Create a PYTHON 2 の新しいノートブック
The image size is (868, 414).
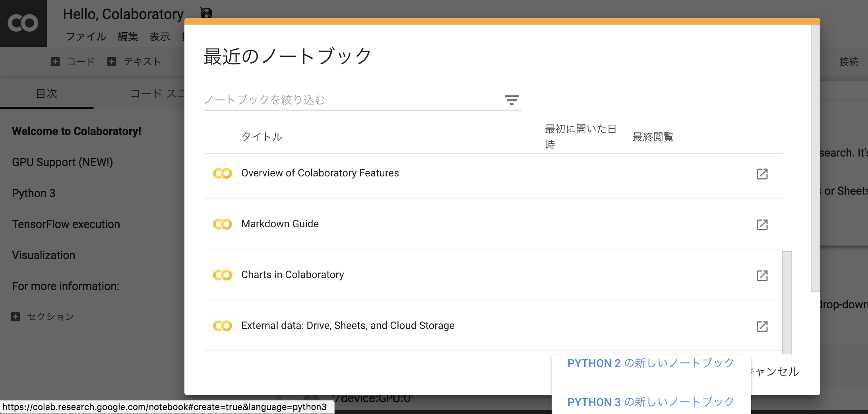tap(651, 363)
